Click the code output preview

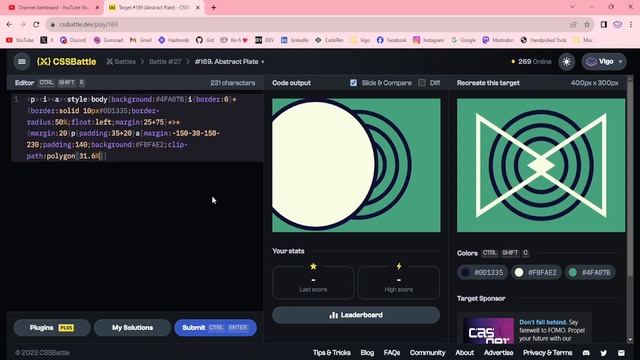pos(356,165)
